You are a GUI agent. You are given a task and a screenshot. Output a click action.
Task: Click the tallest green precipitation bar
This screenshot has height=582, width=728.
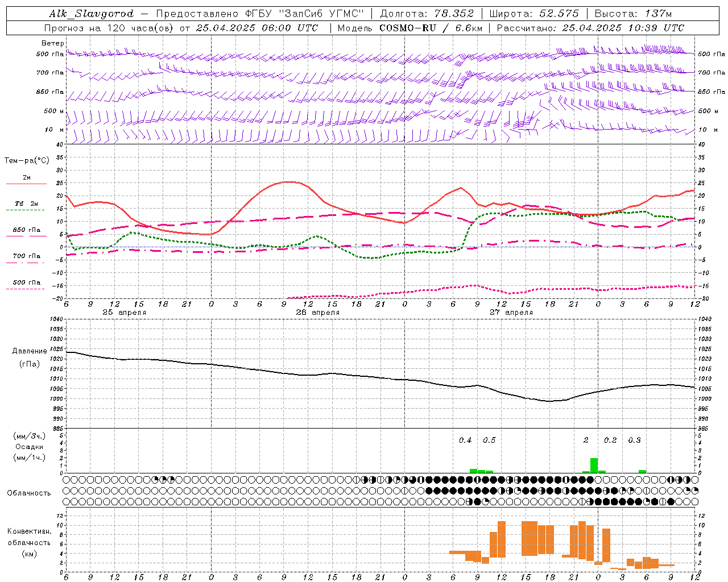594,465
